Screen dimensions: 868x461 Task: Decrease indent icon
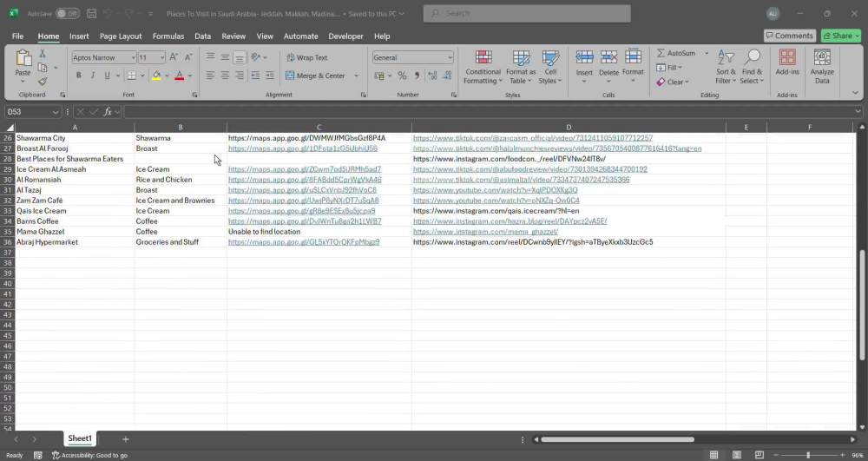255,76
